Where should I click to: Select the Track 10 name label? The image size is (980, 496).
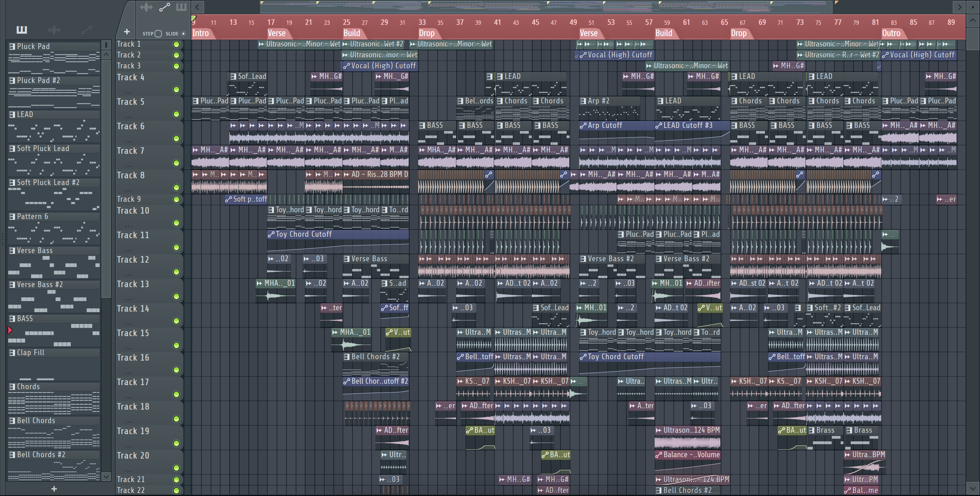click(x=133, y=211)
